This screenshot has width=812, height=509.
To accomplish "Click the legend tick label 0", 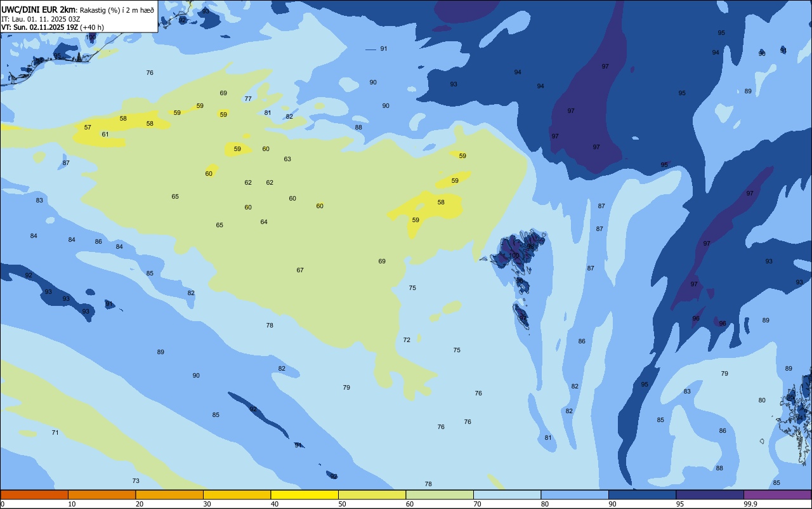I will 3,504.
